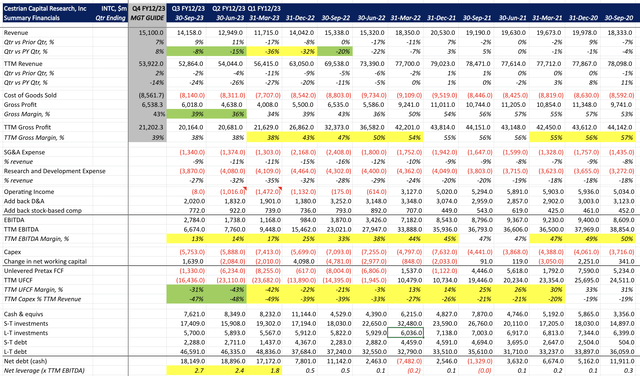The height and width of the screenshot is (376, 640).
Task: Click the INTC, $m header cell
Action: (114, 8)
